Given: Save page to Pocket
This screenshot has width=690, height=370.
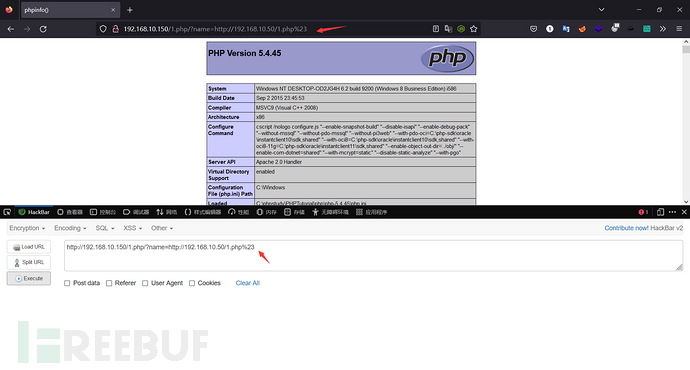Looking at the screenshot, I should (533, 29).
